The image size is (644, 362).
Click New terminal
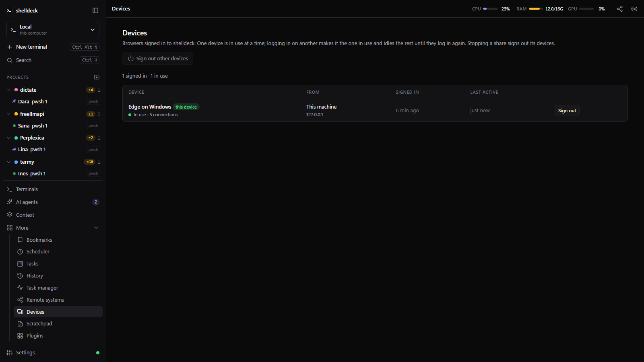tap(53, 47)
